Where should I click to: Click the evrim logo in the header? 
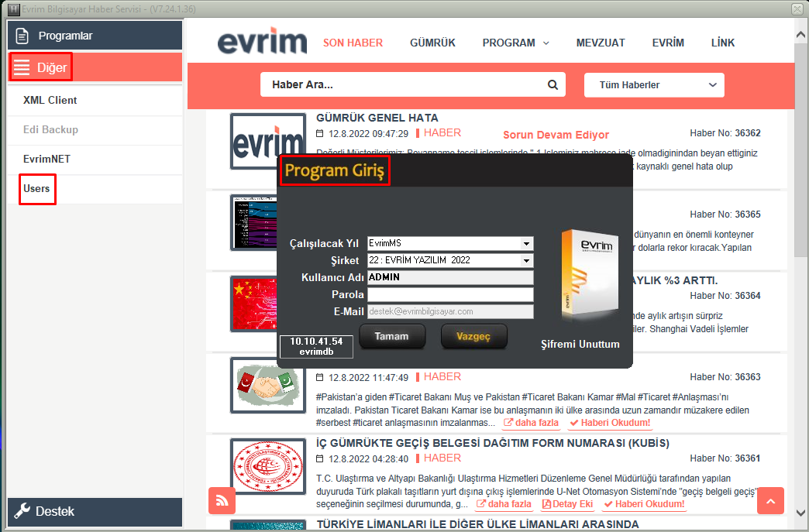pos(262,41)
